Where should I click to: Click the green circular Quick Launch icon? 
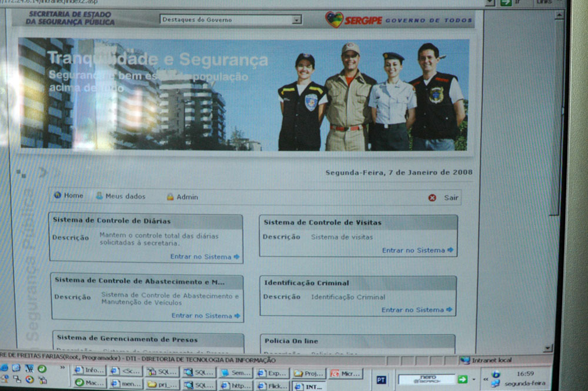click(x=42, y=369)
